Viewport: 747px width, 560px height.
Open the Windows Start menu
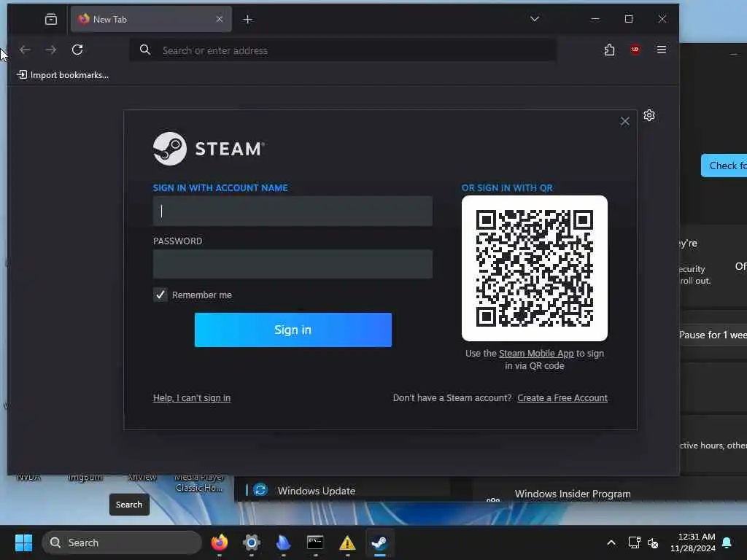tap(23, 542)
